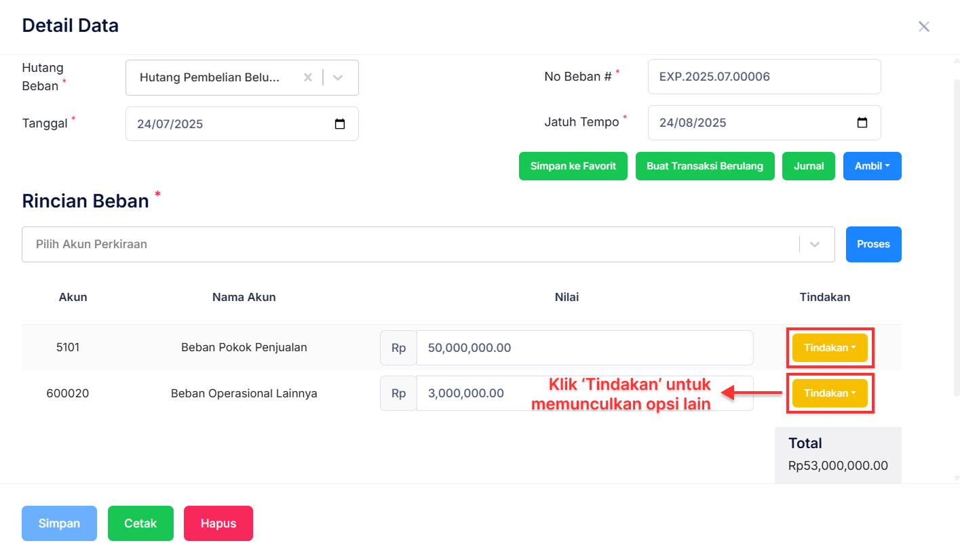The width and height of the screenshot is (960, 560).
Task: Close the Detail Data dialog
Action: (x=924, y=26)
